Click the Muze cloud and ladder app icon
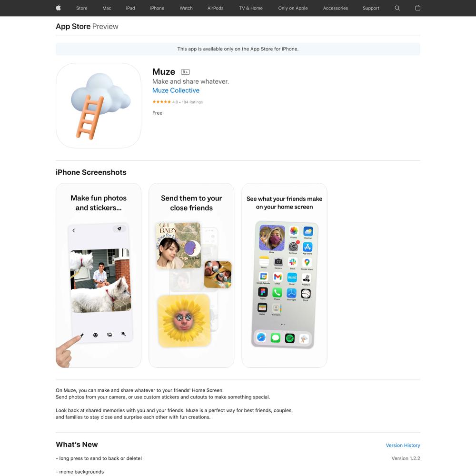This screenshot has width=476, height=476. [99, 106]
